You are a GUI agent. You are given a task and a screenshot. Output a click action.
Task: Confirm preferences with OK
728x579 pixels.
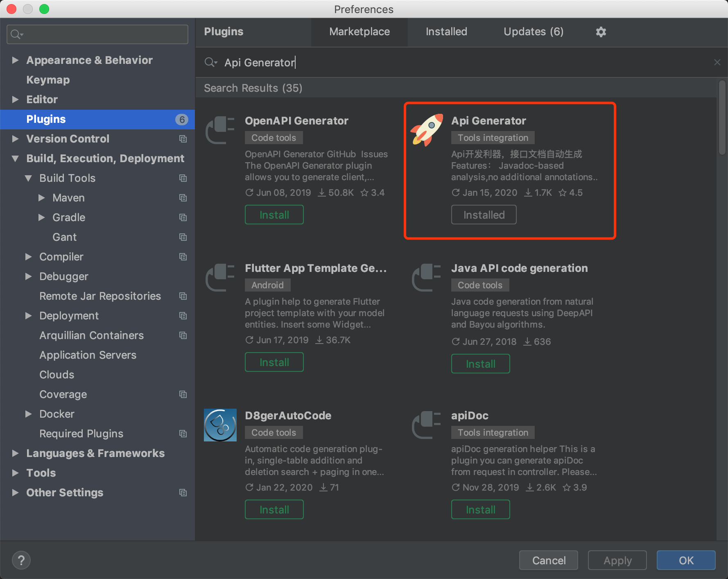tap(686, 560)
